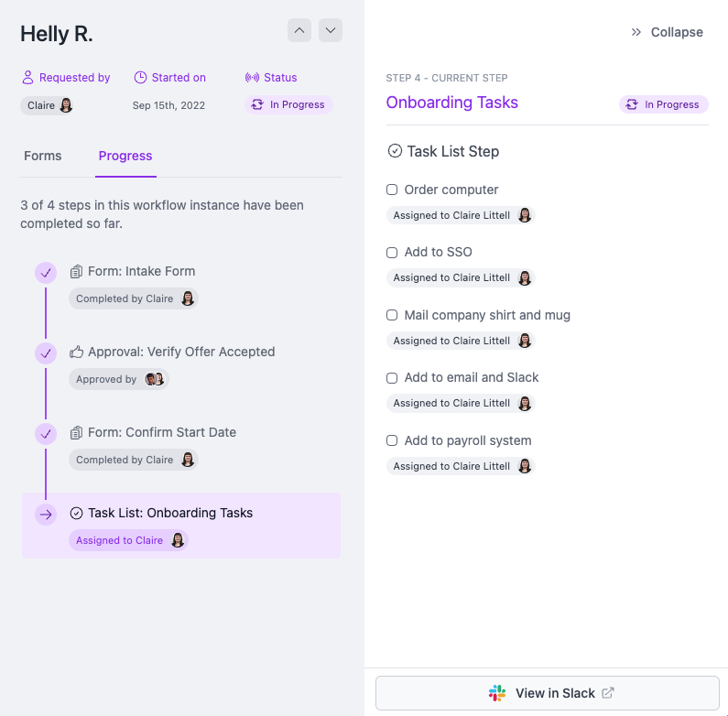This screenshot has width=728, height=716.
Task: Open the Onboarding Tasks step title
Action: pos(452,103)
